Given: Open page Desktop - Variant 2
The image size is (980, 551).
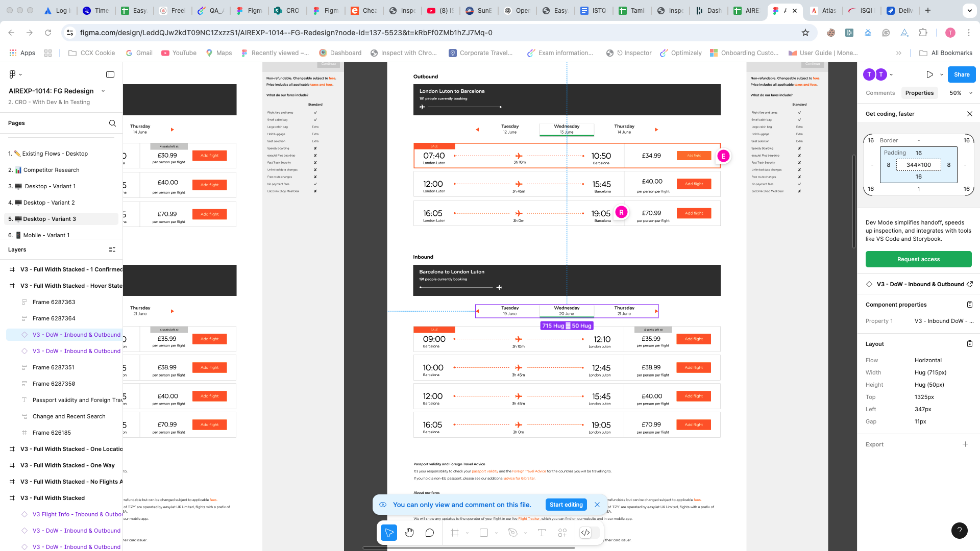Looking at the screenshot, I should [49, 203].
